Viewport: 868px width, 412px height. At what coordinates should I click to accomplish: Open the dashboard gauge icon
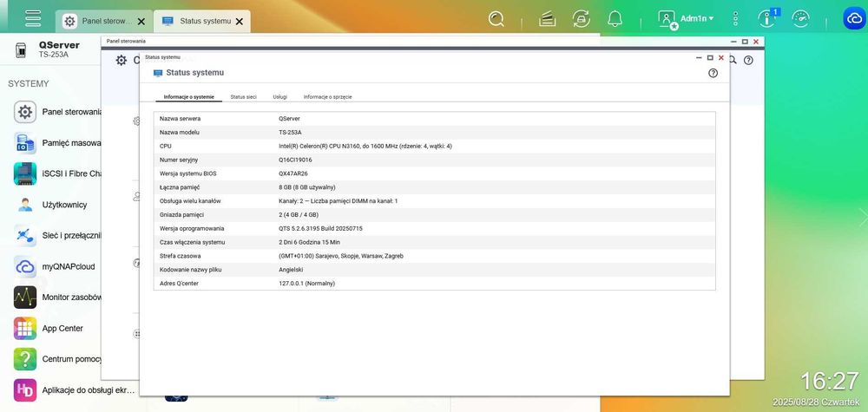tap(800, 19)
